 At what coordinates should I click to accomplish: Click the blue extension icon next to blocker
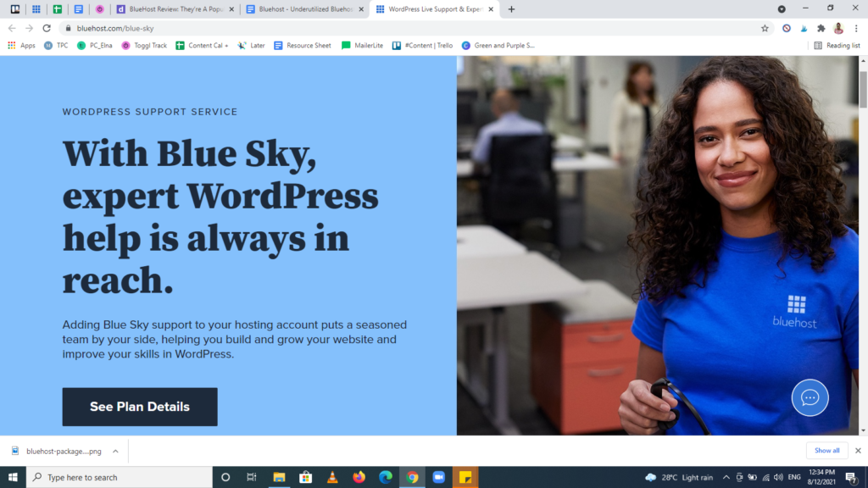click(804, 28)
